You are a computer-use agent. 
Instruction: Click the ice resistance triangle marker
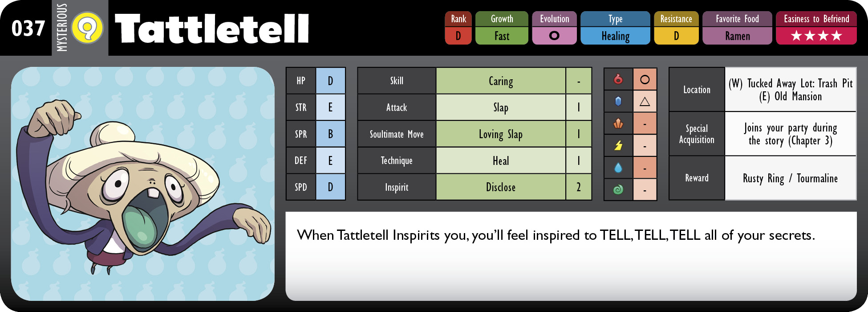[x=645, y=102]
